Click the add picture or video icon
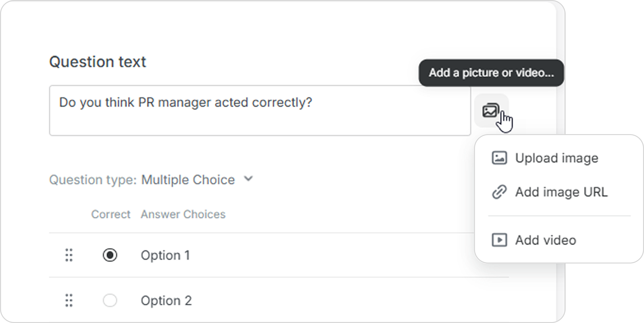 pos(491,111)
